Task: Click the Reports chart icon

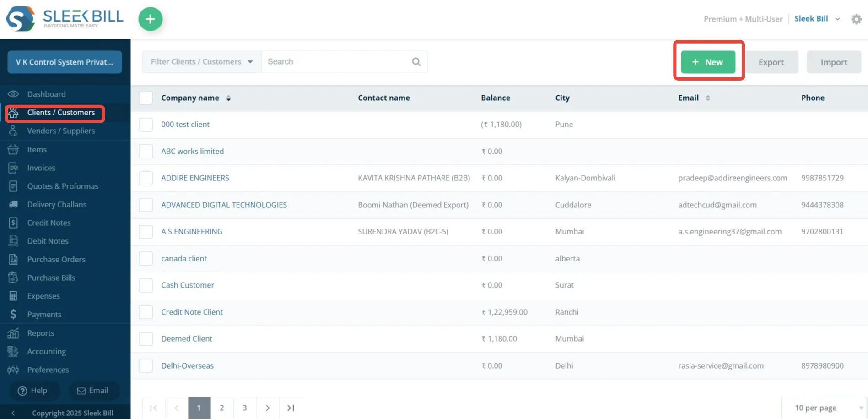Action: (13, 333)
